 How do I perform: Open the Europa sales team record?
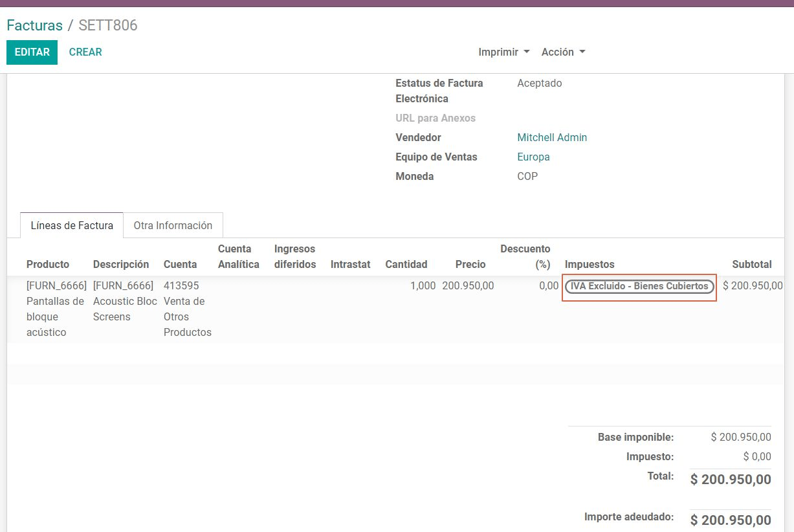533,157
